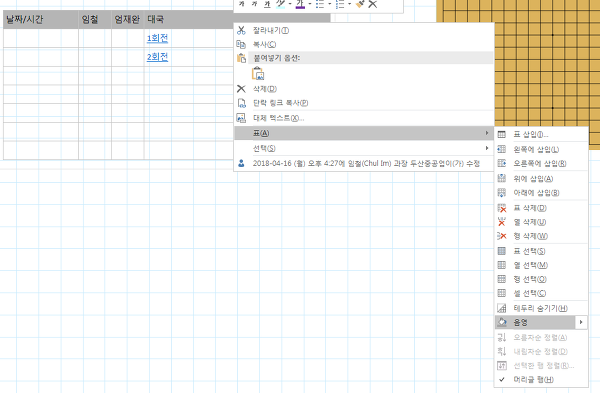Viewport: 600px width, 393px height.
Task: Click the insert table icon (표 삽입)
Action: (x=501, y=134)
